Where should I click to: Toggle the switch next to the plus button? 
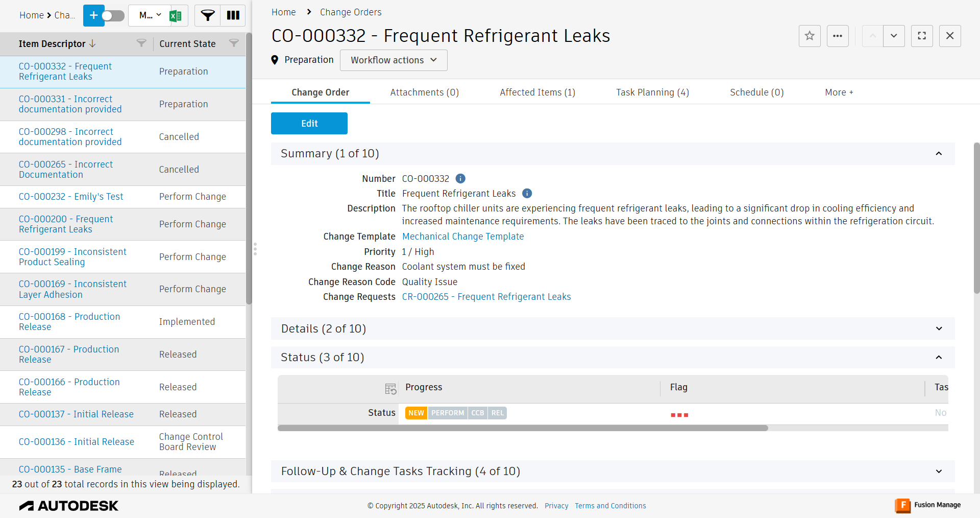(113, 16)
